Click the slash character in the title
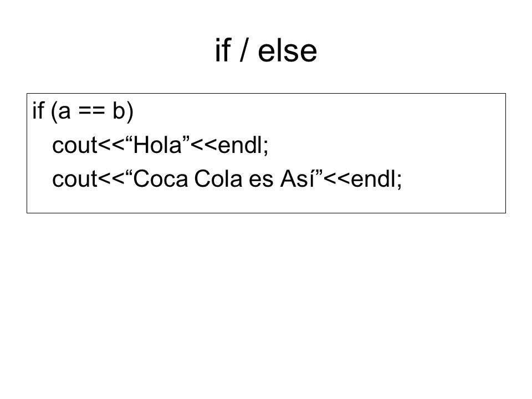This screenshot has height=399, width=532. pos(244,50)
